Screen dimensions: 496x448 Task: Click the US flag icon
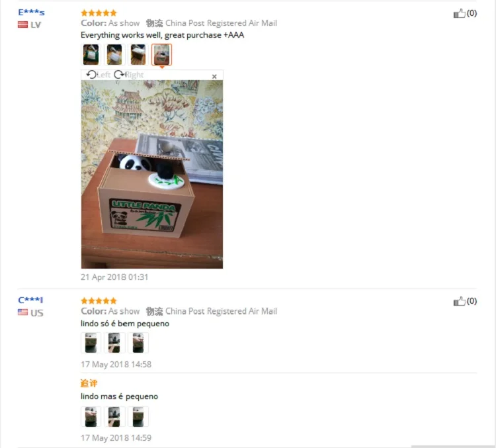[22, 312]
